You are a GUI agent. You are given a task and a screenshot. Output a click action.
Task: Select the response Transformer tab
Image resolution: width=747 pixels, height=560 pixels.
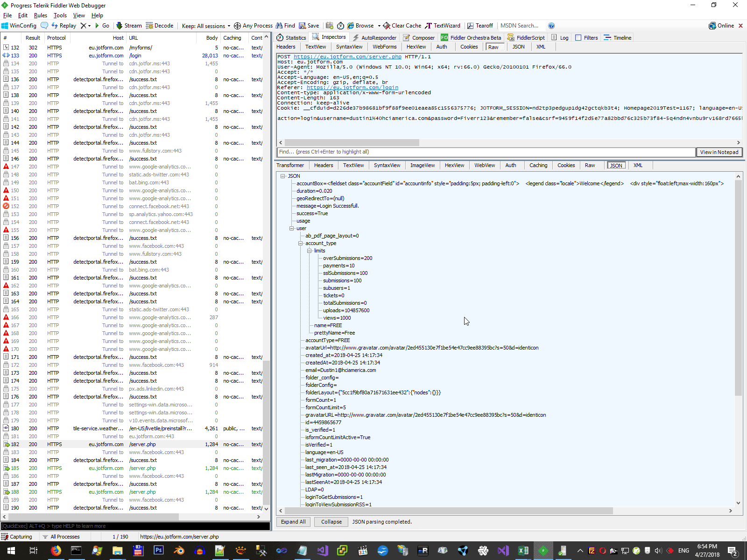[x=290, y=165]
